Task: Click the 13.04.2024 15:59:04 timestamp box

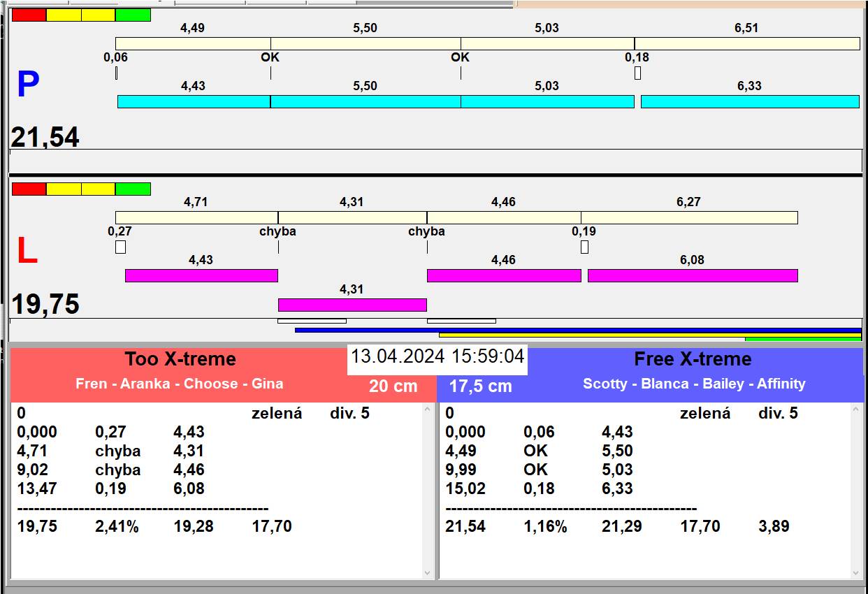Action: pos(437,356)
